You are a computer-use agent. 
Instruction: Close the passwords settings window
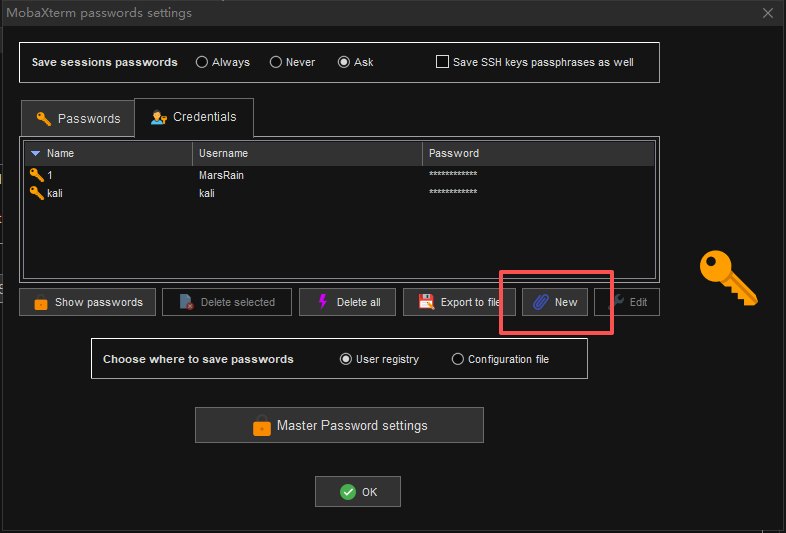pos(767,13)
